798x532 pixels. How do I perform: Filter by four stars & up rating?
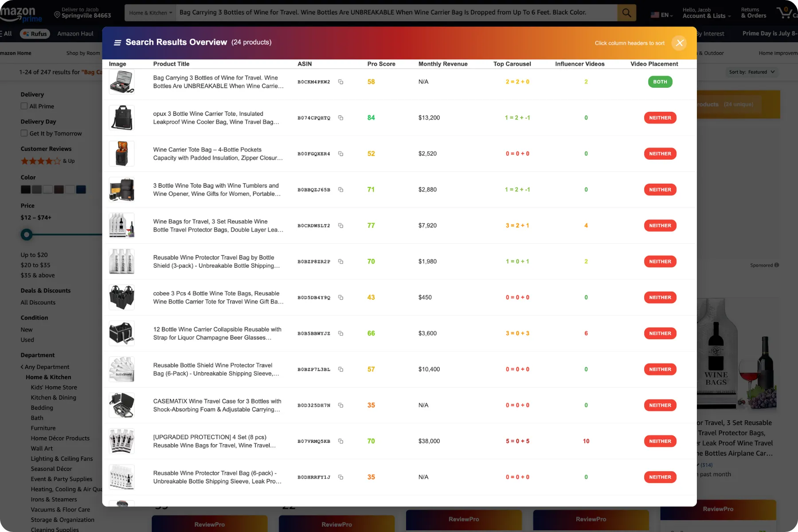coord(47,161)
